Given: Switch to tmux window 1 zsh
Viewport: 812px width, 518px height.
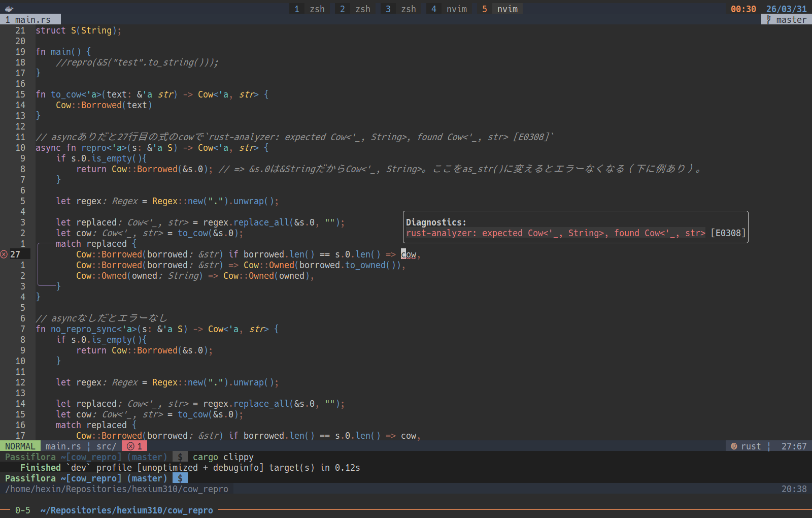Looking at the screenshot, I should click(x=310, y=9).
